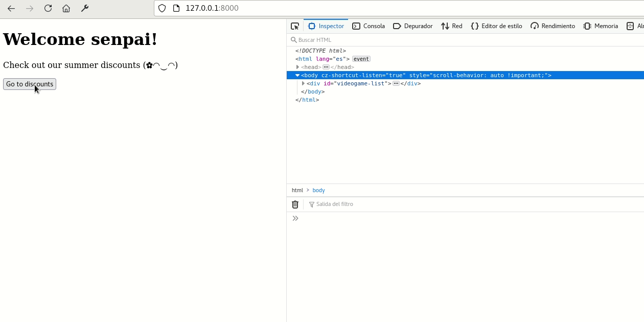The height and width of the screenshot is (322, 644).
Task: Click the console prompt chevrons
Action: [295, 218]
